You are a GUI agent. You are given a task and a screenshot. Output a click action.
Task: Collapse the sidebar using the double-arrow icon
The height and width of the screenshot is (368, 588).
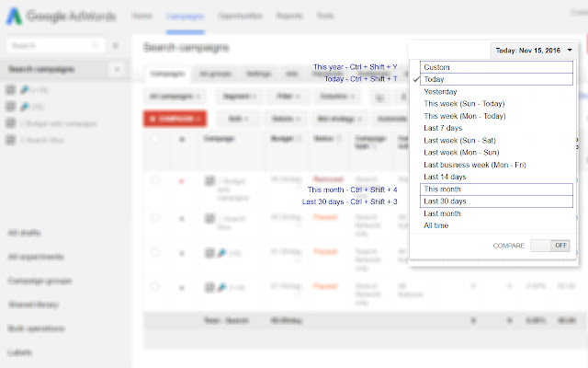[116, 46]
